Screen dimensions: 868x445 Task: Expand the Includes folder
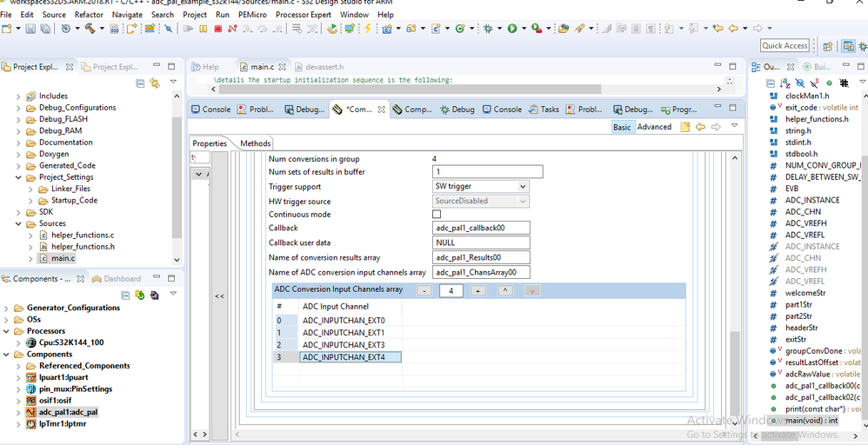pyautogui.click(x=18, y=96)
